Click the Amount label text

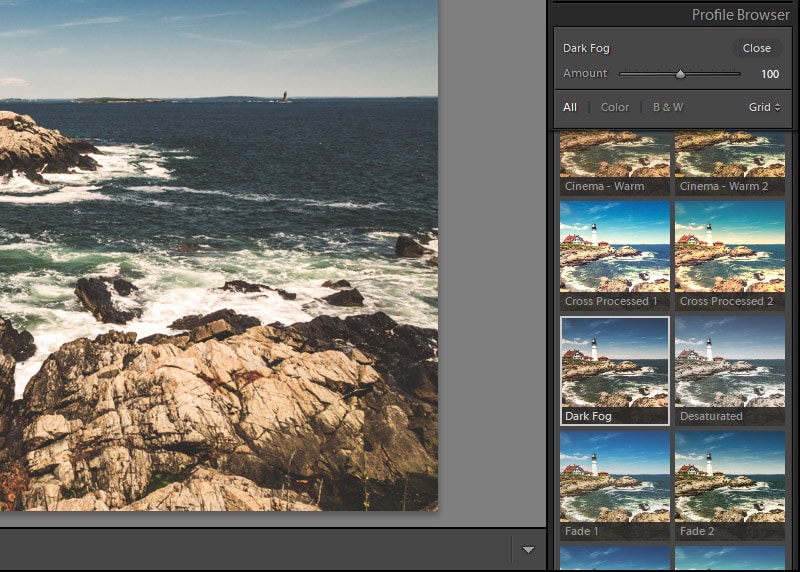point(585,73)
